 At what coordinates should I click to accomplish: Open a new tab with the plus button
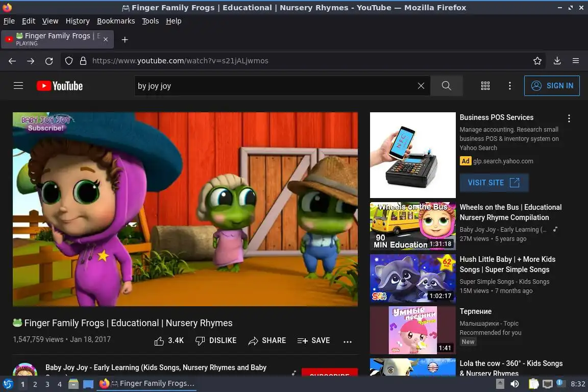click(125, 39)
